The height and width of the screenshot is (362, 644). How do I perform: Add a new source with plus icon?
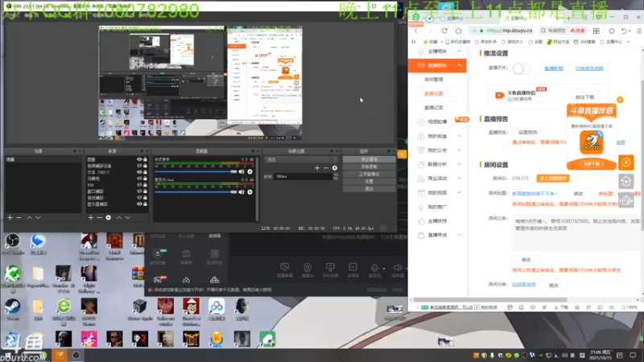(x=91, y=217)
